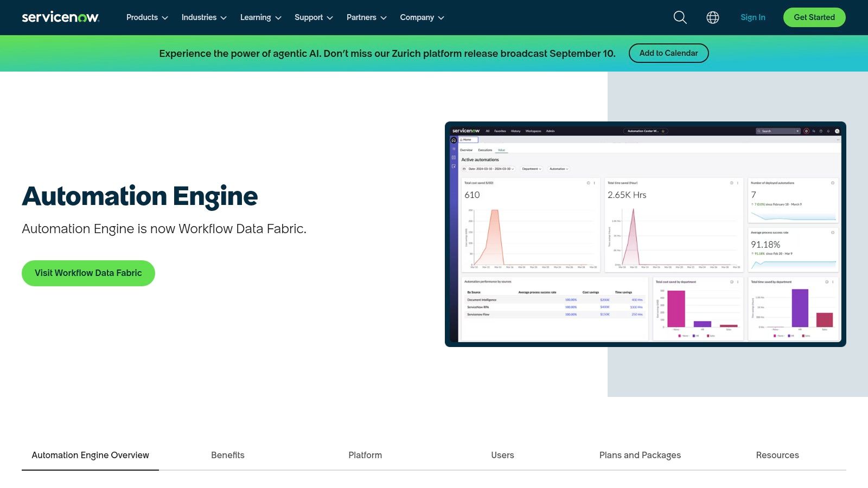Expand the Partners navigation menu
This screenshot has height=488, width=868.
click(x=366, y=17)
